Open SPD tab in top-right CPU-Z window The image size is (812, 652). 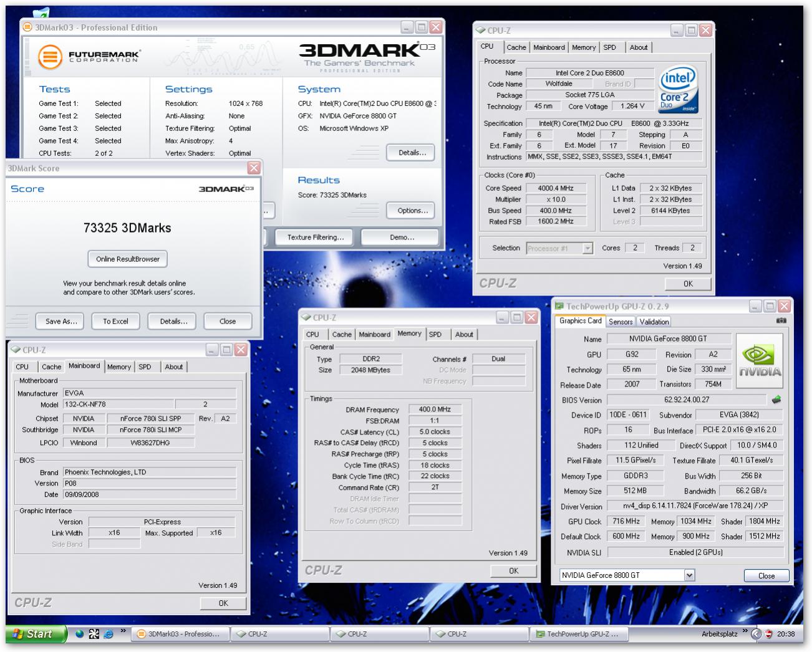point(610,47)
